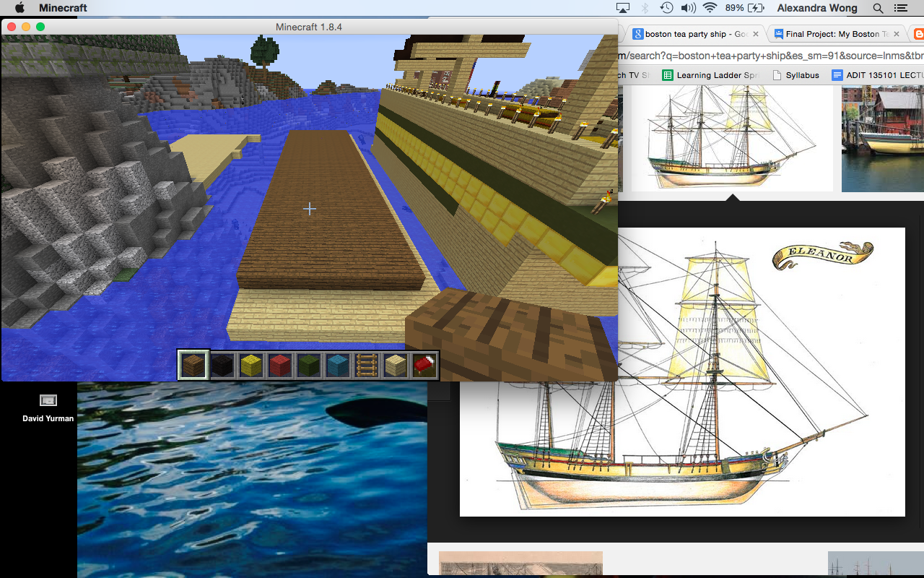Switch to Final Project: My Boston tab

(837, 34)
